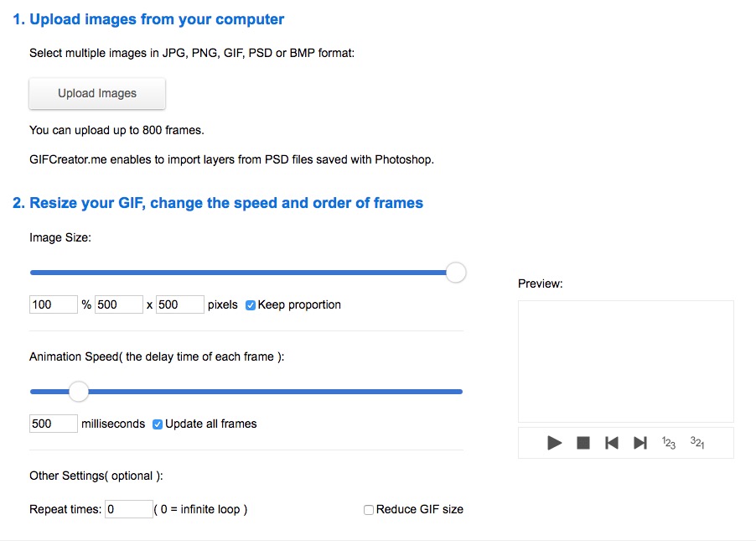The height and width of the screenshot is (541, 756).
Task: Select the milliseconds delay input field
Action: [53, 424]
